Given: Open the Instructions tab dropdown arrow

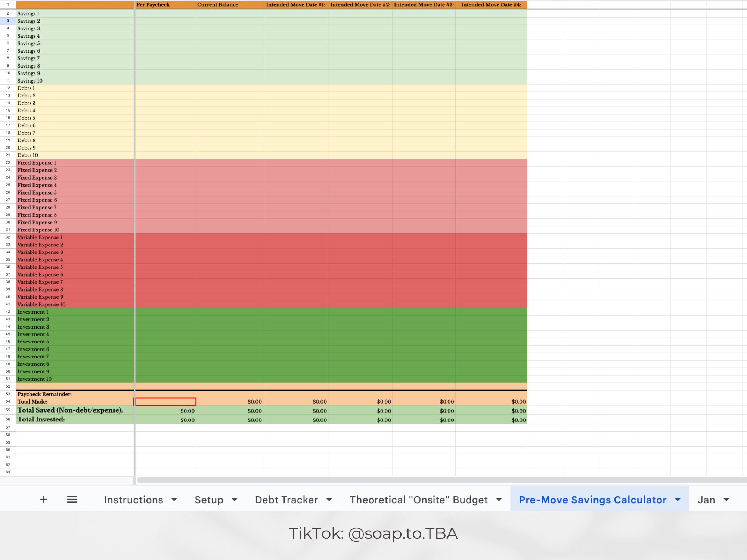Looking at the screenshot, I should [x=175, y=500].
